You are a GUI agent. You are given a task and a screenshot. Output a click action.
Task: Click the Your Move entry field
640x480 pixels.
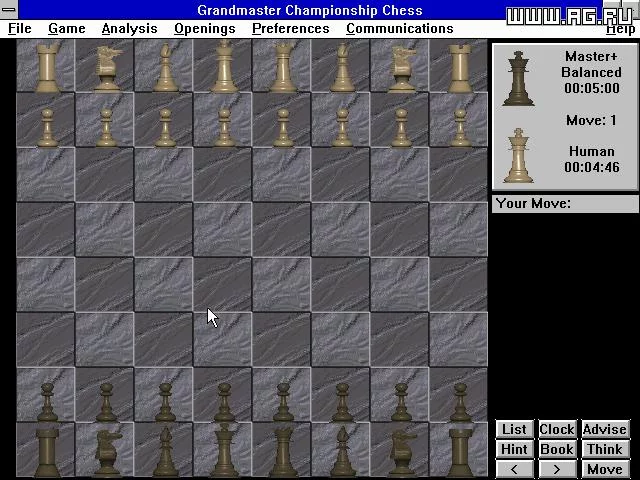point(565,203)
